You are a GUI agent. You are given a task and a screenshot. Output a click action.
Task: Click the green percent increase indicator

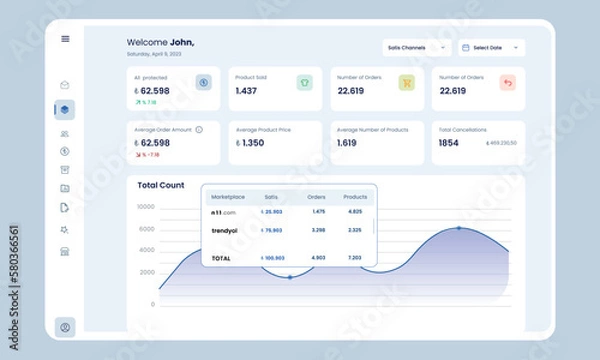pyautogui.click(x=146, y=103)
